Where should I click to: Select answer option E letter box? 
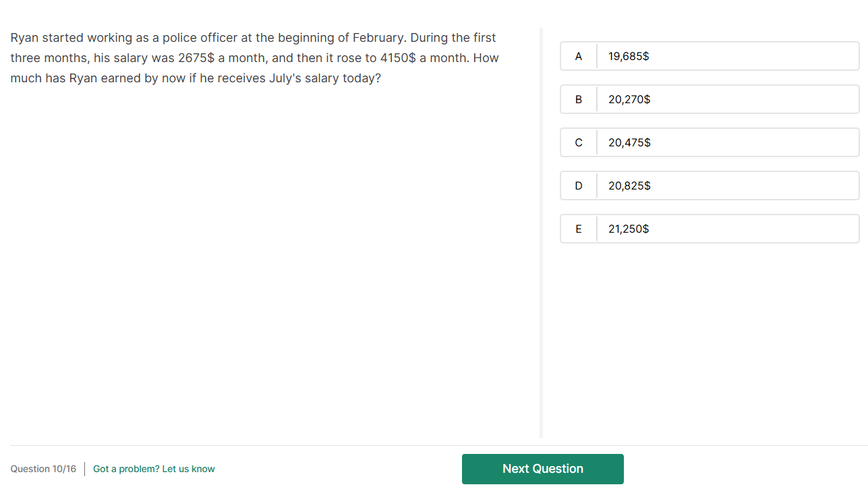579,229
